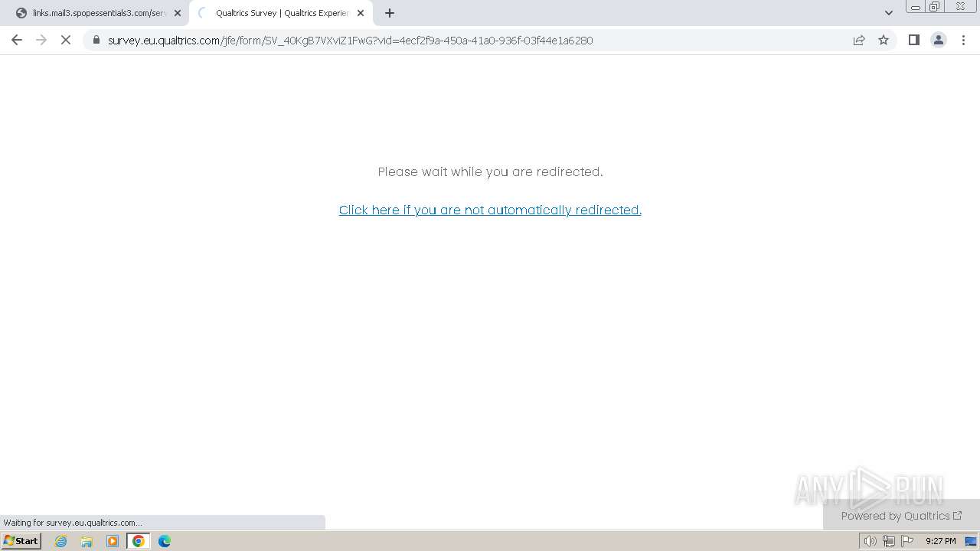
Task: Open the Chrome profile menu
Action: pos(939,40)
